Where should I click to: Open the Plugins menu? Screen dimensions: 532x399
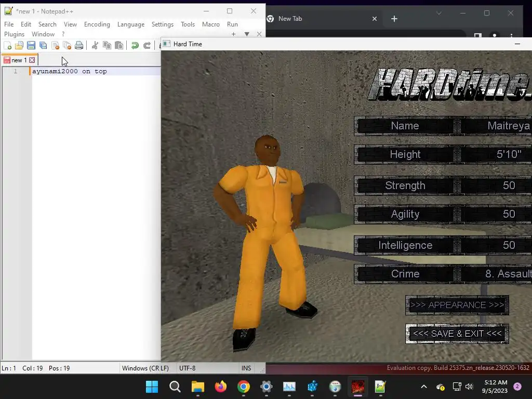click(14, 34)
